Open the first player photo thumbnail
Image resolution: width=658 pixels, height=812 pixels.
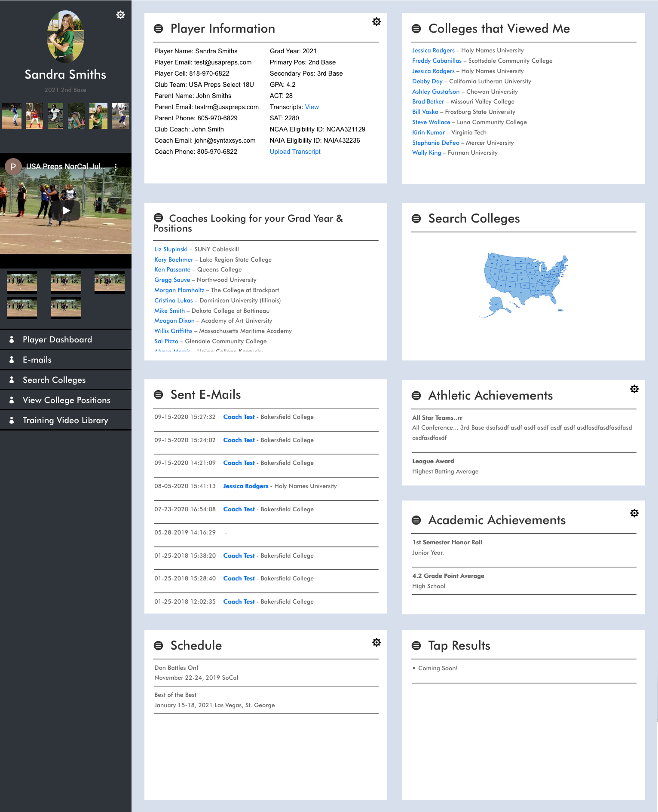[12, 116]
